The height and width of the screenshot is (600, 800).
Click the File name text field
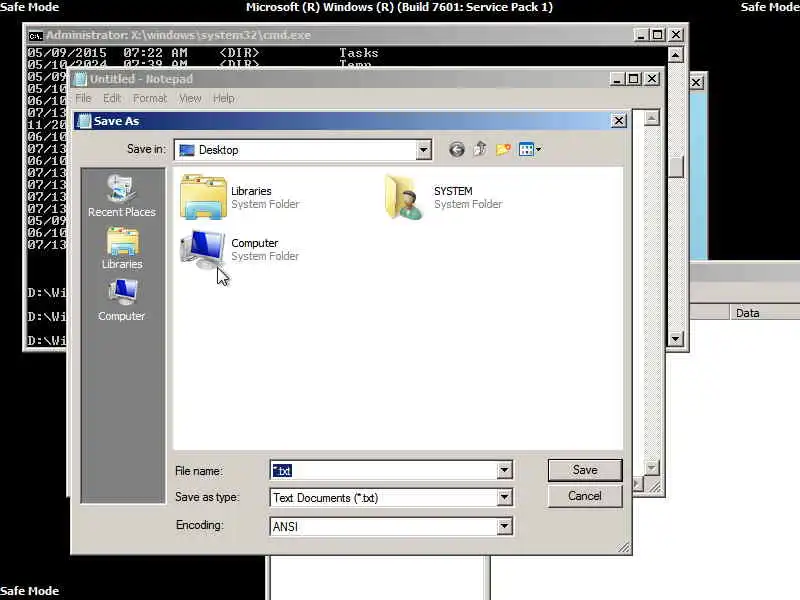[384, 470]
